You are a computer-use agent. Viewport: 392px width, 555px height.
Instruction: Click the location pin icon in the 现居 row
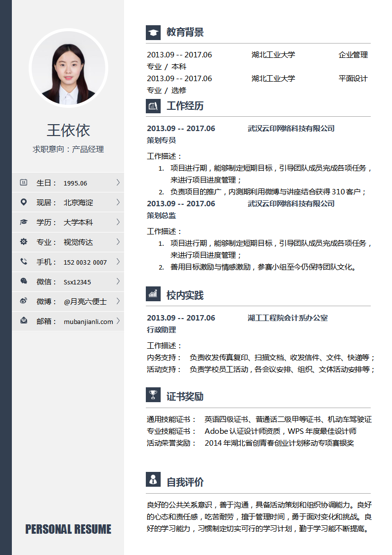click(24, 202)
